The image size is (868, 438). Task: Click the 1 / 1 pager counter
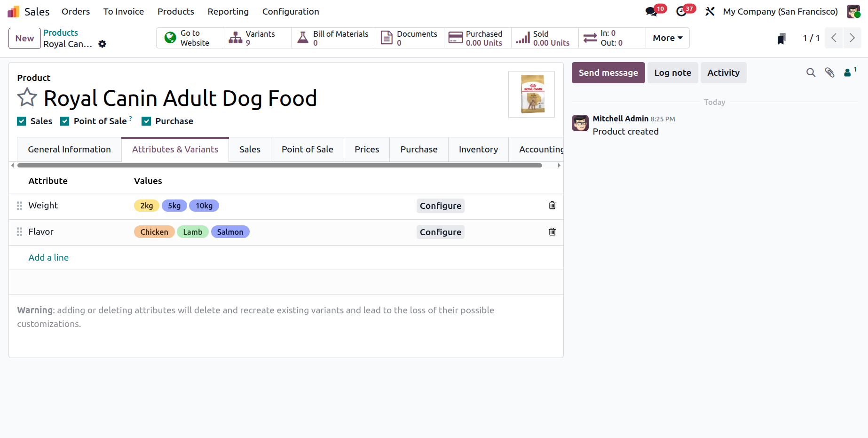click(811, 38)
